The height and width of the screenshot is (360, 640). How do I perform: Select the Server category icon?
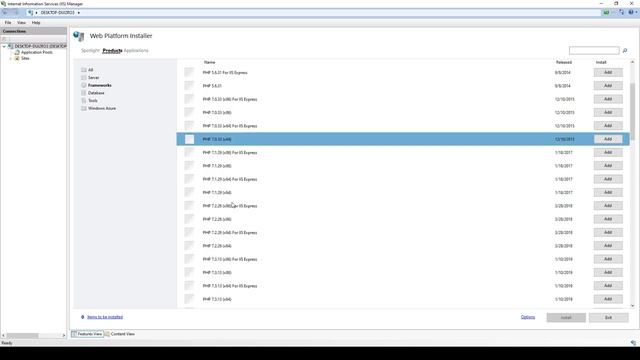click(x=84, y=78)
